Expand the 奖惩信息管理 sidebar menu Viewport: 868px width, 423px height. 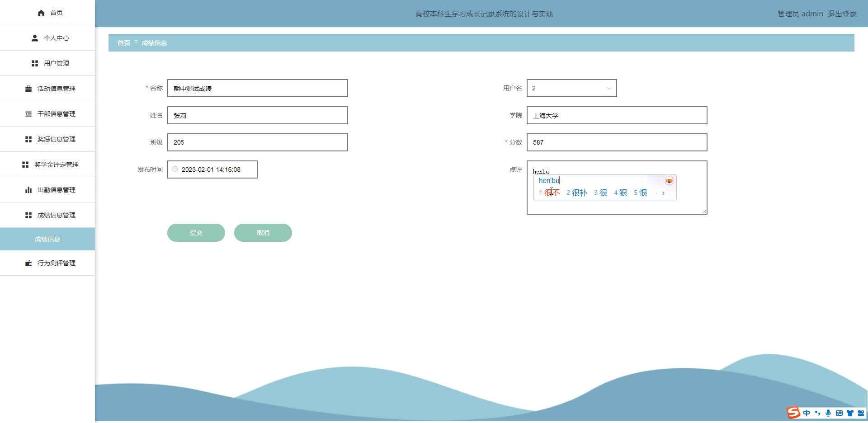[47, 139]
